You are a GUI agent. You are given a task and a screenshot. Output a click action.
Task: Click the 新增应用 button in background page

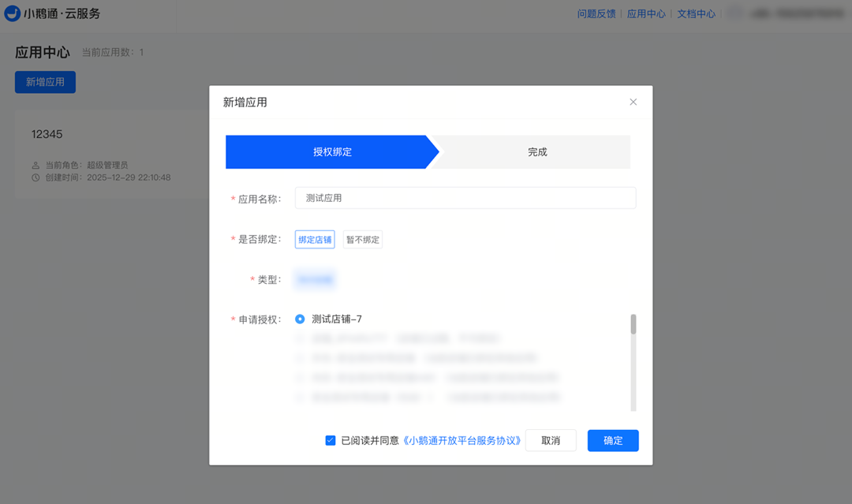pyautogui.click(x=45, y=82)
